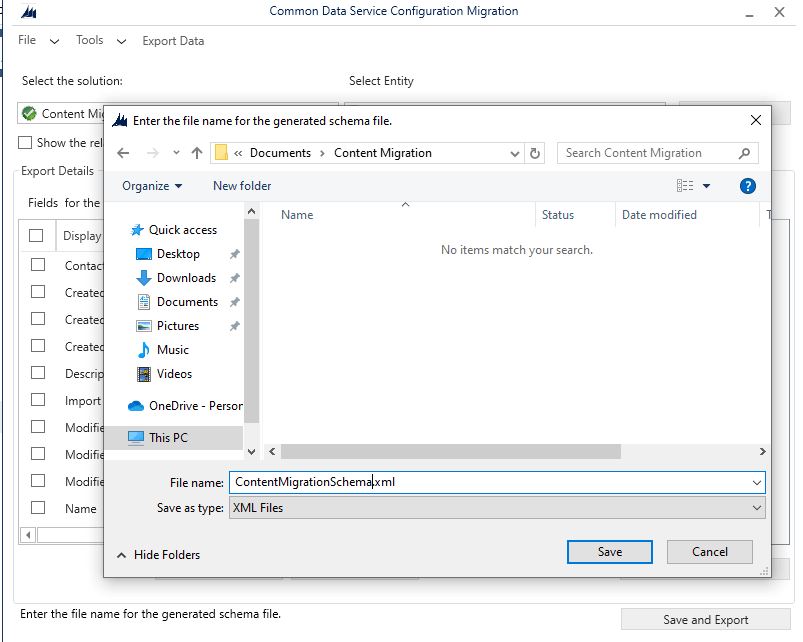The height and width of the screenshot is (642, 803).
Task: Click the hidden breadcrumb chevrons
Action: point(238,153)
